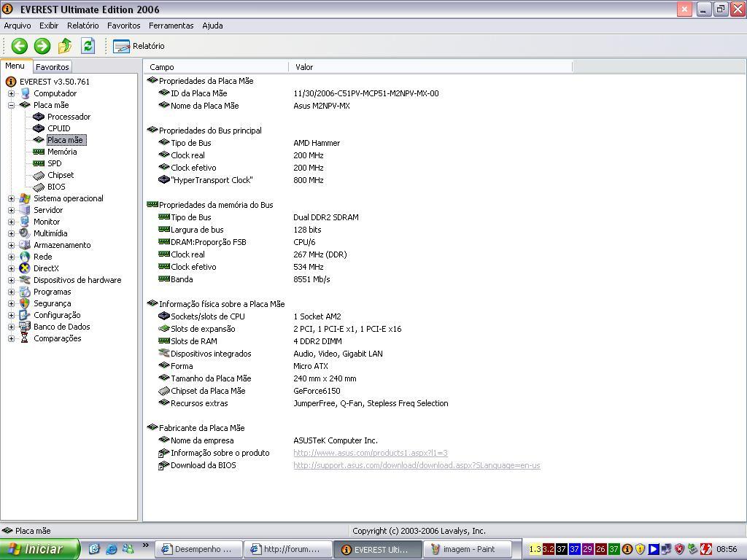The width and height of the screenshot is (747, 560).
Task: Click the Multimídia icon in tree
Action: point(25,233)
